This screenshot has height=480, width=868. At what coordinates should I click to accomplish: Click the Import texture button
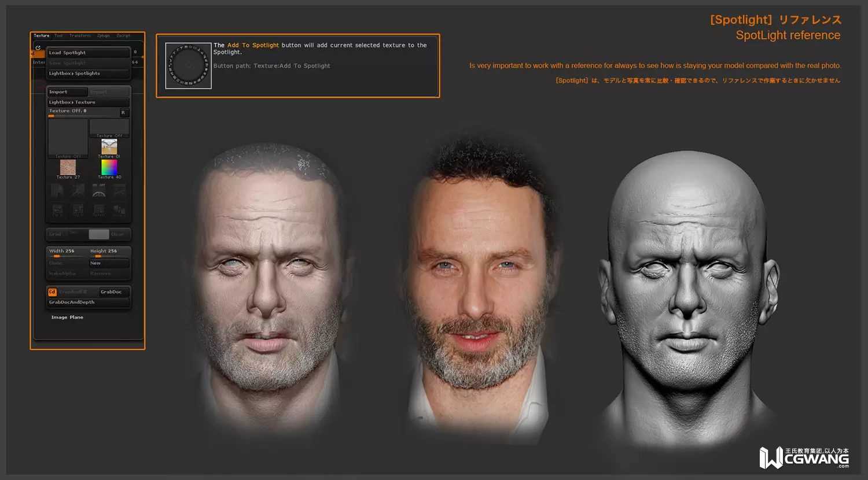[67, 92]
